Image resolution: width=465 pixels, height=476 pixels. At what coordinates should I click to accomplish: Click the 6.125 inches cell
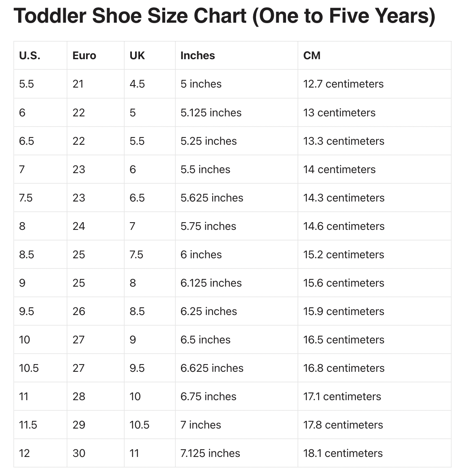pyautogui.click(x=237, y=283)
